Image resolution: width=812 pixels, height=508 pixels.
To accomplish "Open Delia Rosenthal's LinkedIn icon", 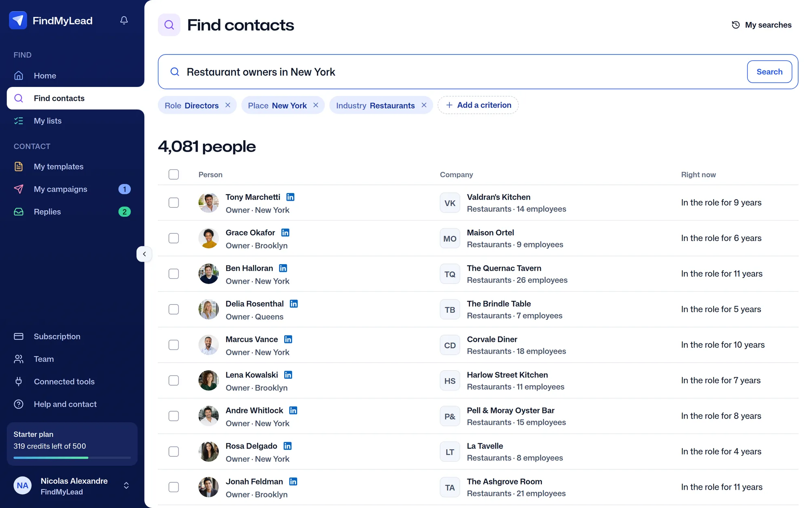I will (294, 304).
